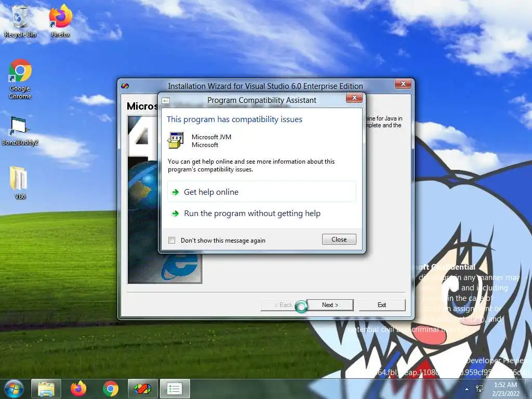Click the Windows Start orb

pos(14,389)
